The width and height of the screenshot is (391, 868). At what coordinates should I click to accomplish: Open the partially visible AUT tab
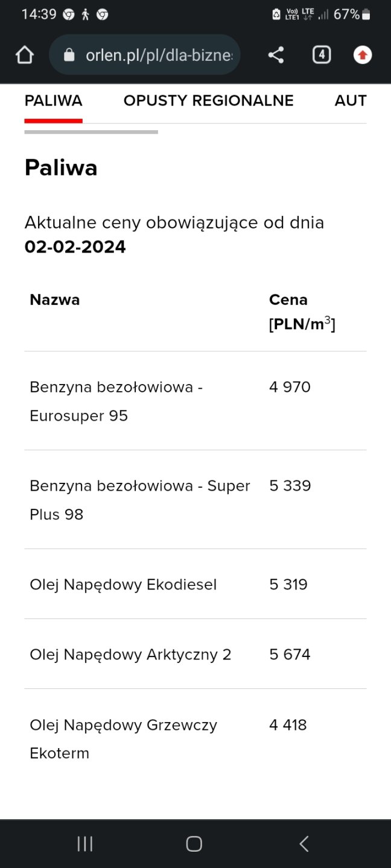click(x=351, y=101)
